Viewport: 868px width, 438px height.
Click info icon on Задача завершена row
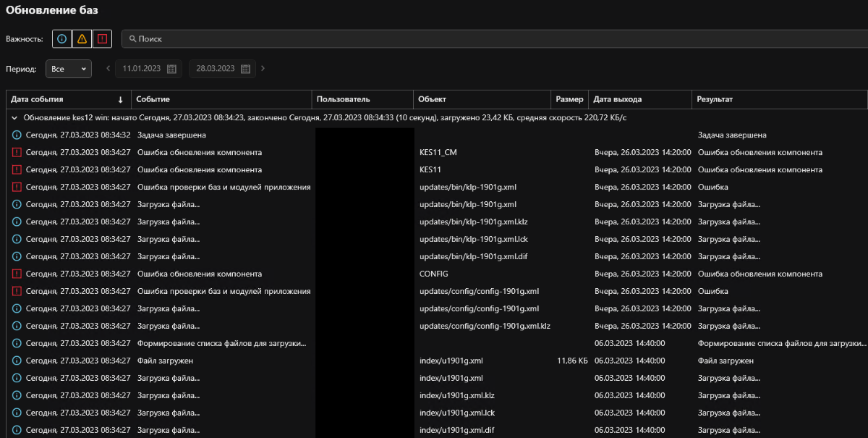pyautogui.click(x=17, y=135)
